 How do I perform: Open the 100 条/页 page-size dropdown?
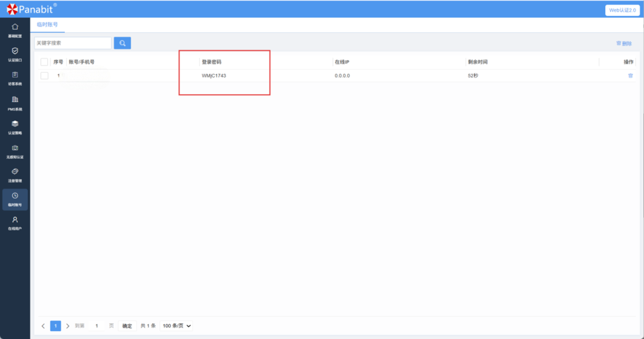(177, 326)
